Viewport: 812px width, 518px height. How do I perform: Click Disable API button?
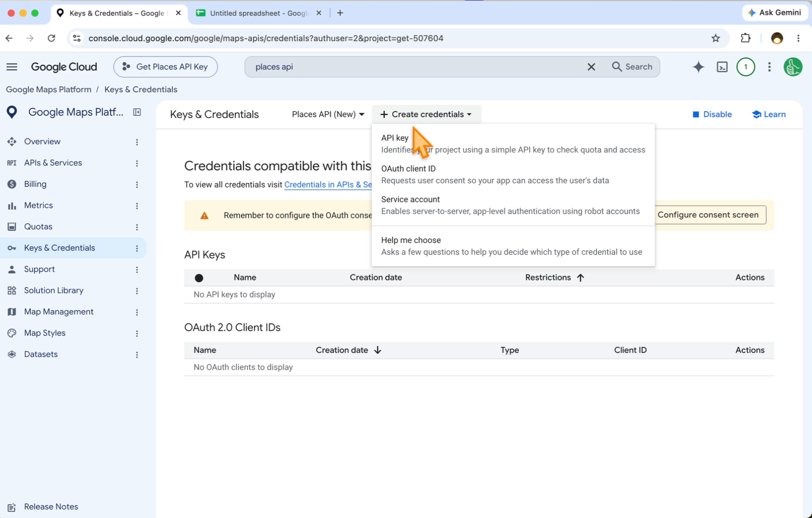click(x=712, y=114)
